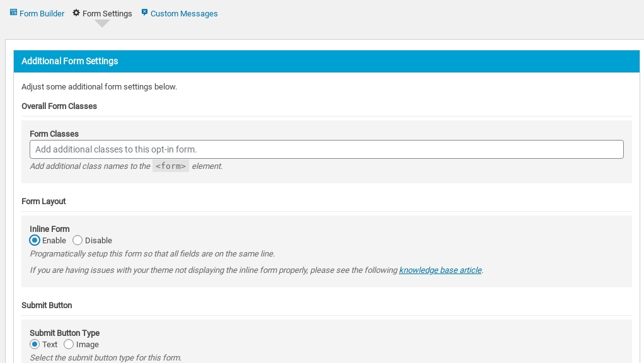Select Enable for Inline Form

tap(35, 240)
